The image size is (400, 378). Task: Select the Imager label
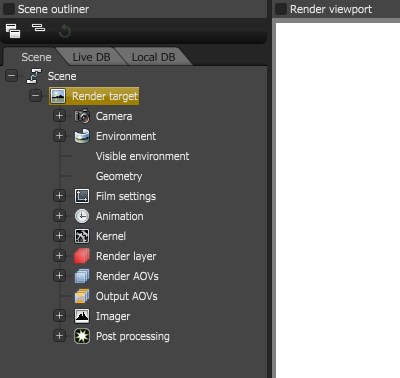point(113,316)
